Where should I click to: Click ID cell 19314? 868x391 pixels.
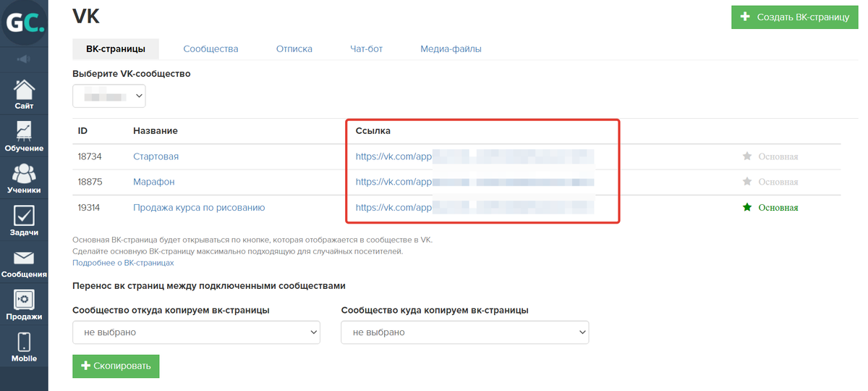pos(89,207)
